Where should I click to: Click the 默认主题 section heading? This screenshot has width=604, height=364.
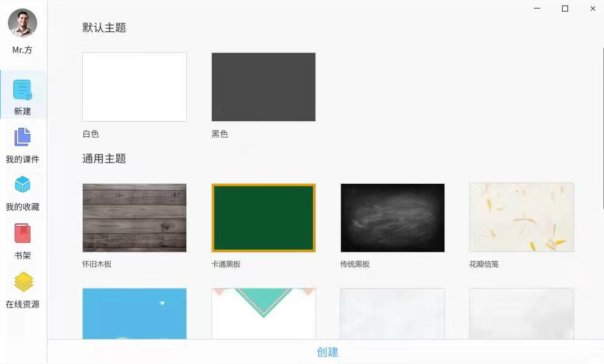click(104, 28)
